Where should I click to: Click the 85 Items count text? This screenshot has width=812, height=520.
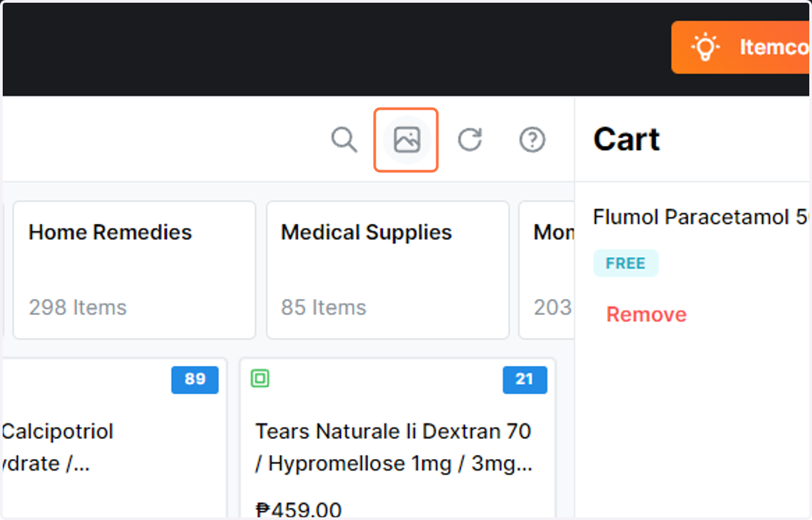coord(323,308)
